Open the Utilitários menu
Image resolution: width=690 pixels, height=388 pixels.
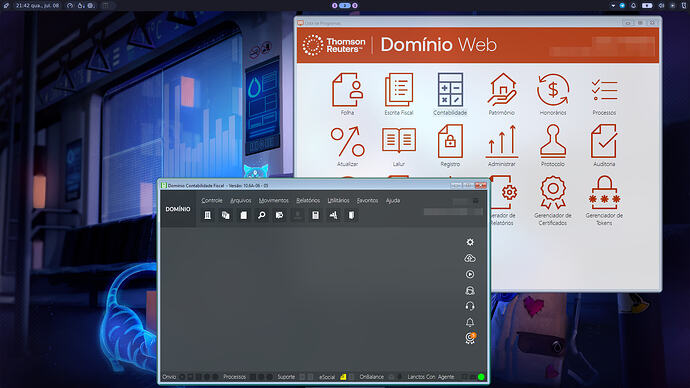tap(338, 200)
